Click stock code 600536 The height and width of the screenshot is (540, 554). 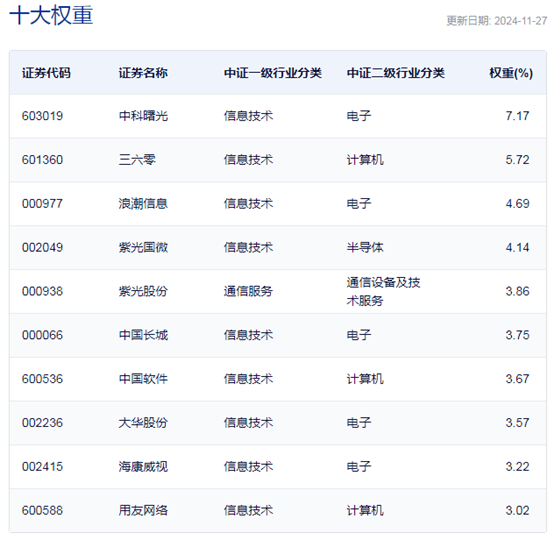pyautogui.click(x=42, y=379)
